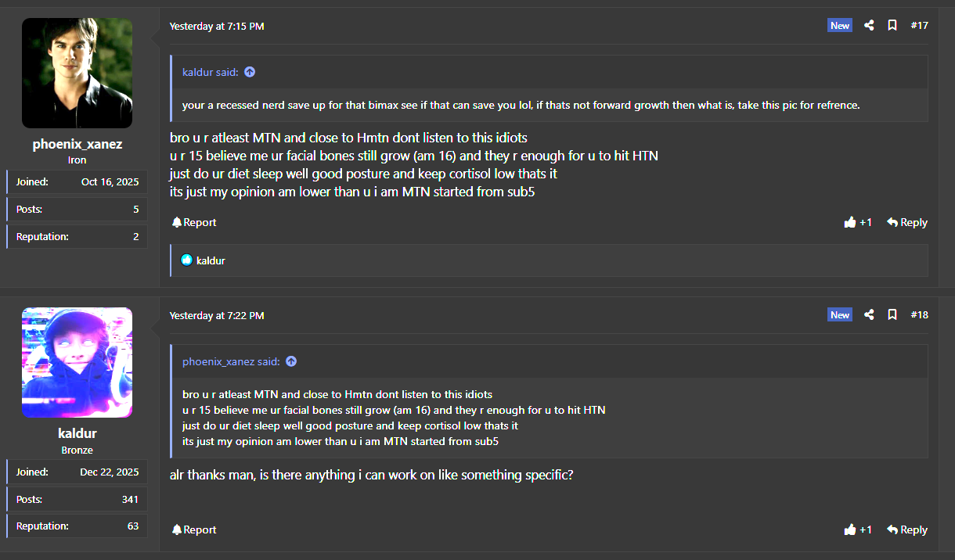Click kaldur in post #17 likes list
The width and height of the screenshot is (955, 560).
pos(210,260)
